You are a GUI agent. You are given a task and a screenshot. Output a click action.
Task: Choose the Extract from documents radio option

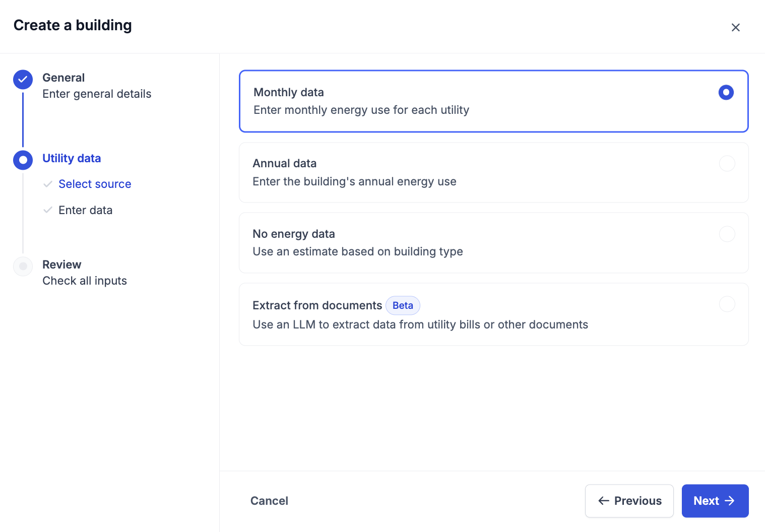point(727,304)
